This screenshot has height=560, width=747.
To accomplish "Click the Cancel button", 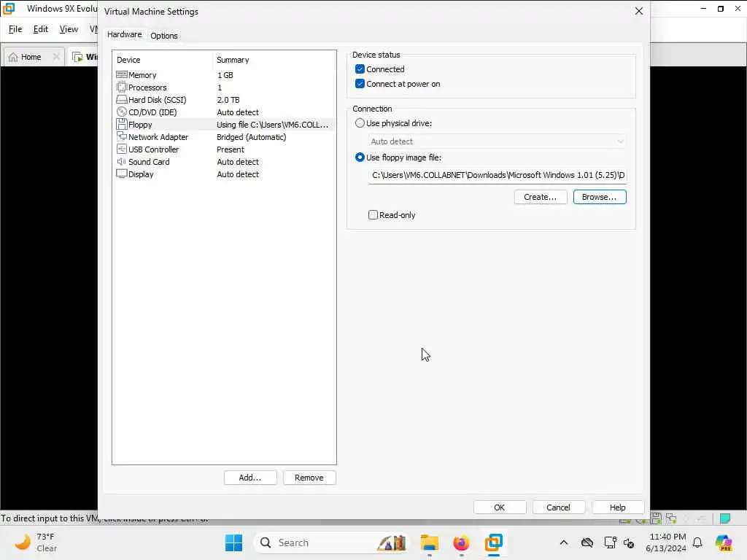I will (x=558, y=507).
